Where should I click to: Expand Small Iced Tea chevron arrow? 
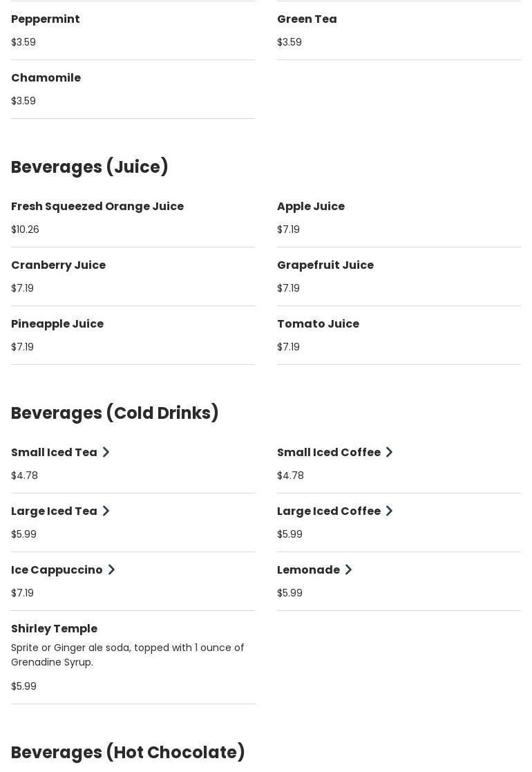coord(106,452)
